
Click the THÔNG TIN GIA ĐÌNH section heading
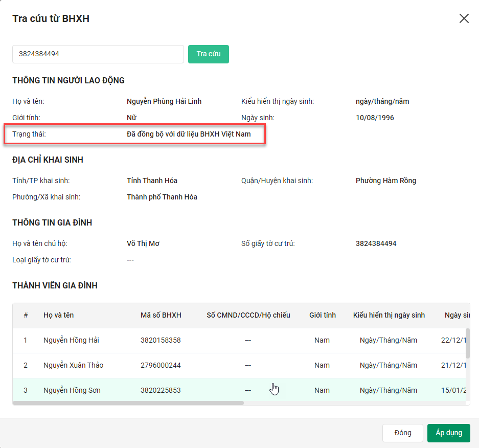point(52,222)
